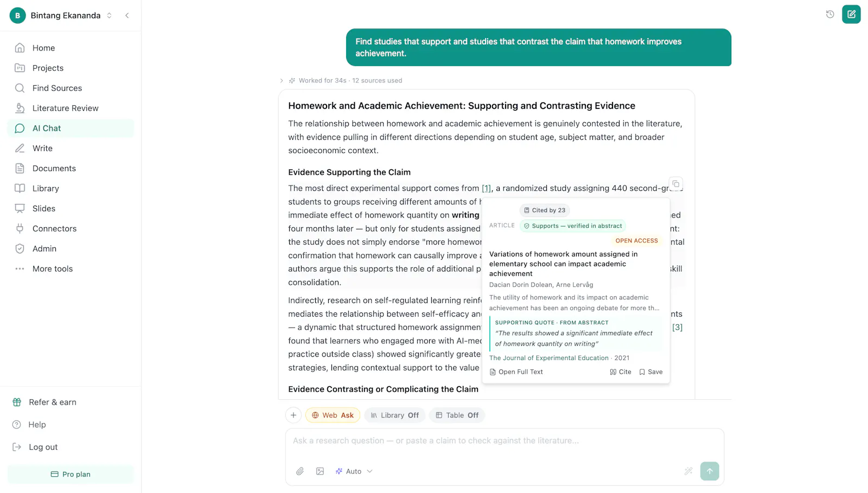
Task: Expand the Worked for 34s details
Action: coord(341,80)
